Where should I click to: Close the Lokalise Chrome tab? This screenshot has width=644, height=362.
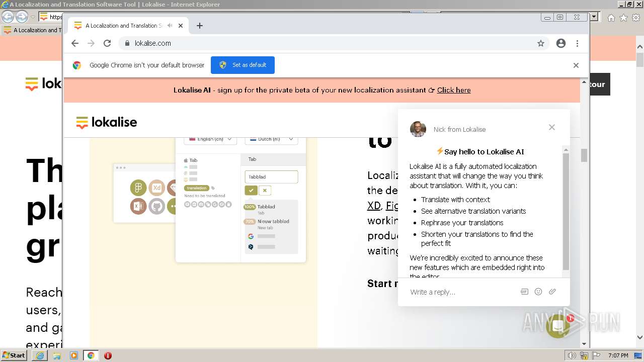[181, 26]
